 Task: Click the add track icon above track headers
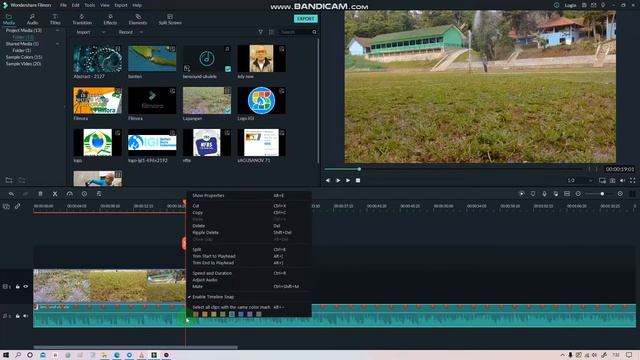pos(6,207)
